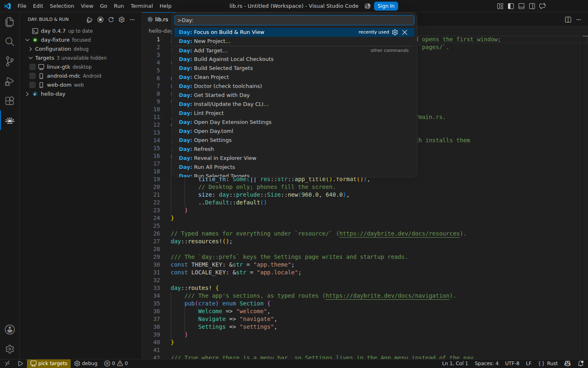Run Day: Open Day.toml command

(294, 131)
